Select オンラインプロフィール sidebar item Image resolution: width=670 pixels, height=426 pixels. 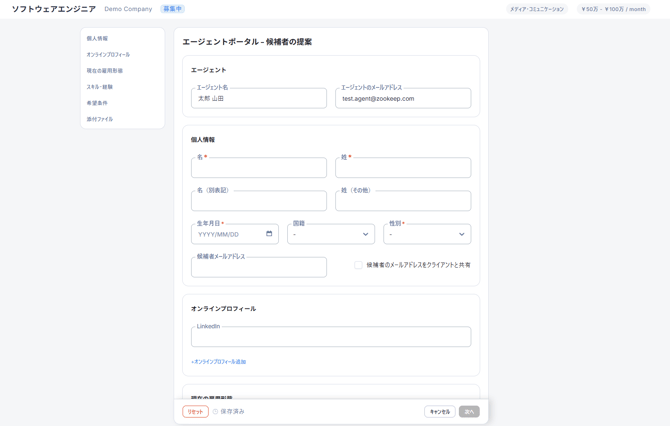click(x=108, y=55)
